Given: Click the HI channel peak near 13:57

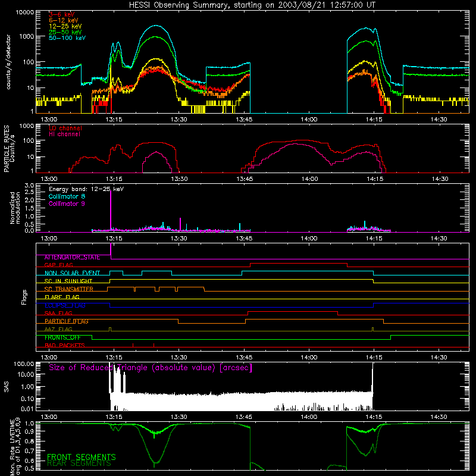Looking at the screenshot, I should coord(296,144).
